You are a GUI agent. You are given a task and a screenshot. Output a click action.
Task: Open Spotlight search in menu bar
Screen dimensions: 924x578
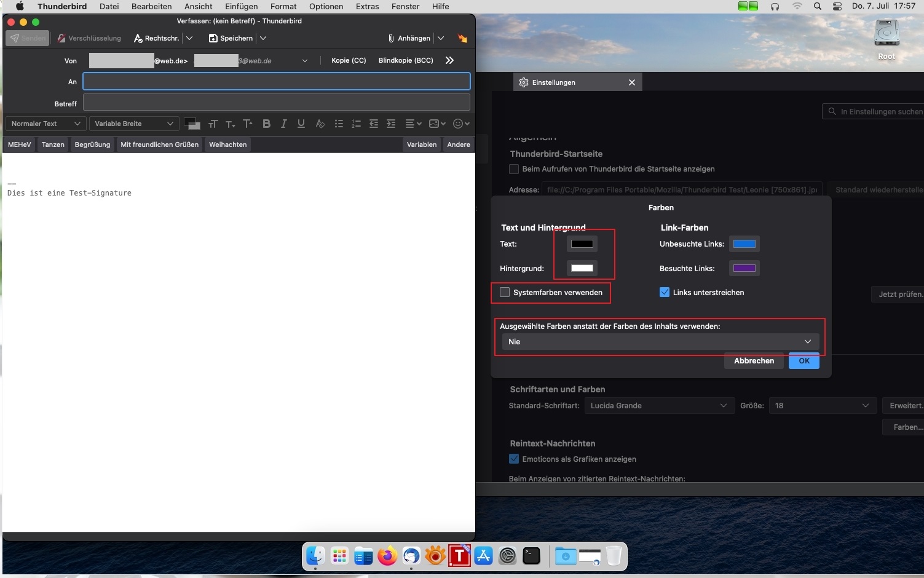818,6
